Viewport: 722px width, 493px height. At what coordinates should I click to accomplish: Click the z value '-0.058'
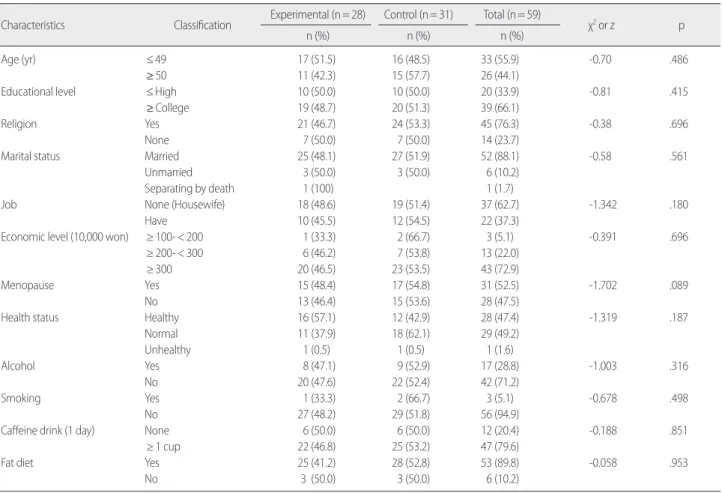(603, 462)
